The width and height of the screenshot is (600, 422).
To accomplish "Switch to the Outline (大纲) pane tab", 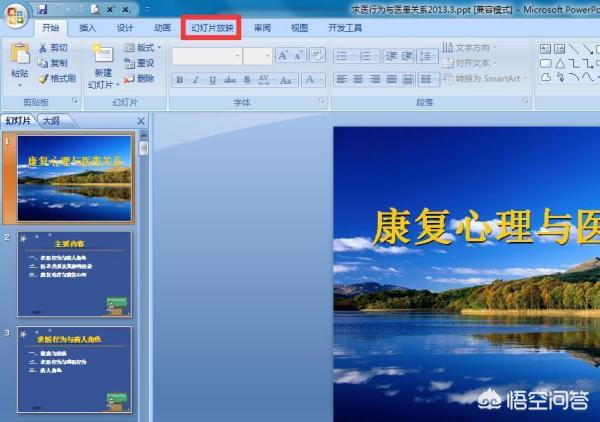I will pos(49,121).
